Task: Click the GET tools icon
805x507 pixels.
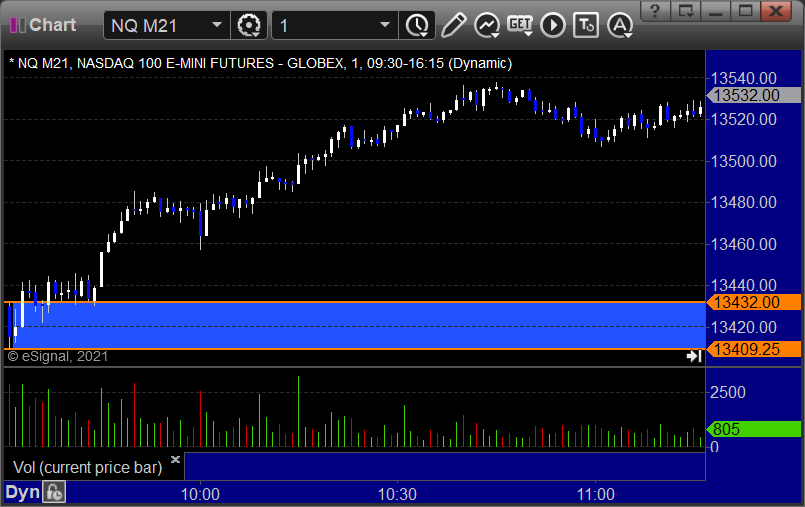Action: (520, 25)
